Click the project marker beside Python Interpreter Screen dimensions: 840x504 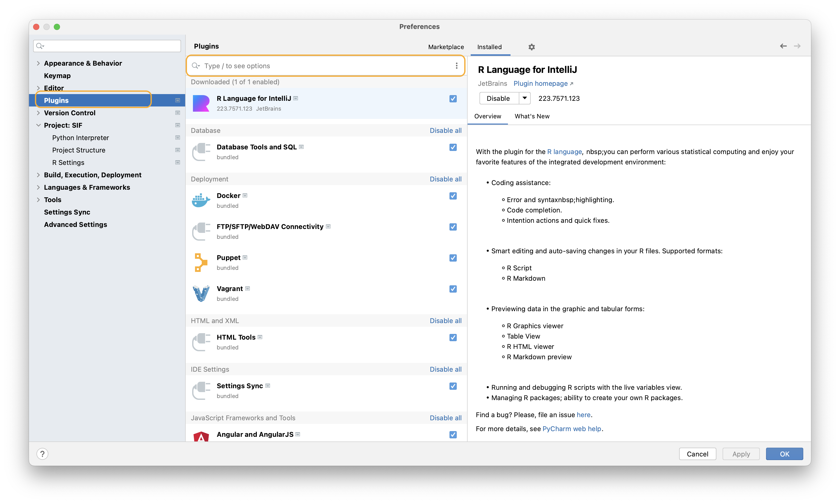point(177,138)
